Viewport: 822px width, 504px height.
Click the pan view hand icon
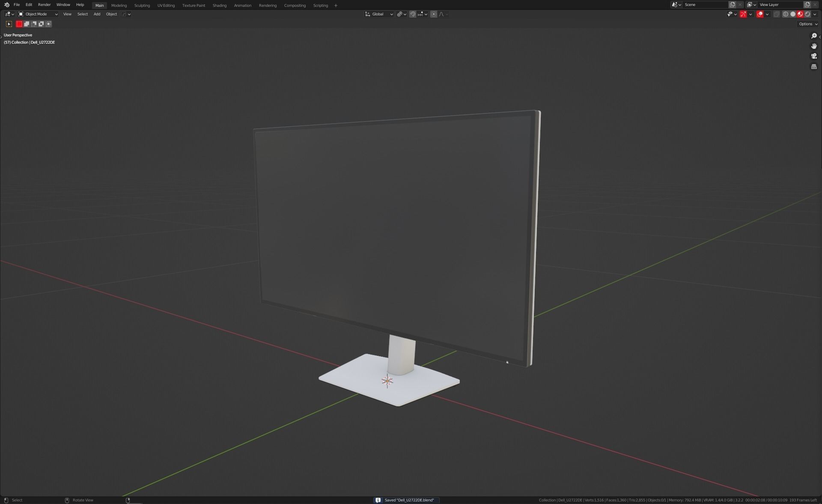pyautogui.click(x=814, y=46)
